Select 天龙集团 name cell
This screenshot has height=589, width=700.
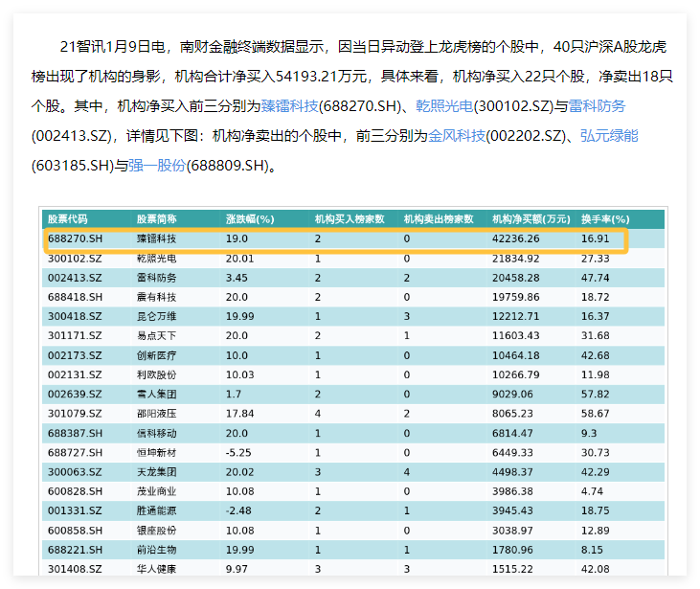pos(157,472)
